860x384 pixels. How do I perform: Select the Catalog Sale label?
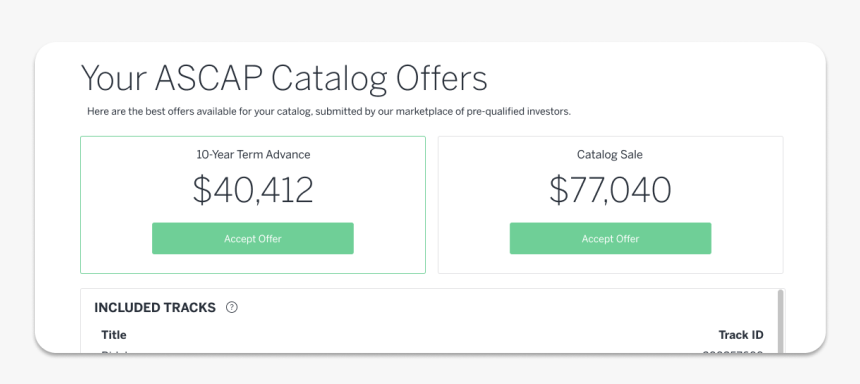[x=610, y=155]
